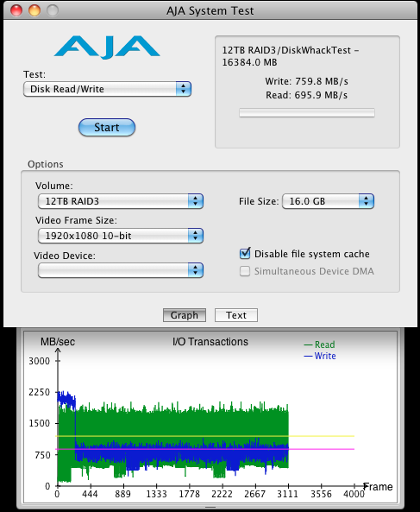420x512 pixels.
Task: Click the 3556 tick label on Frame axis
Action: coord(321,495)
